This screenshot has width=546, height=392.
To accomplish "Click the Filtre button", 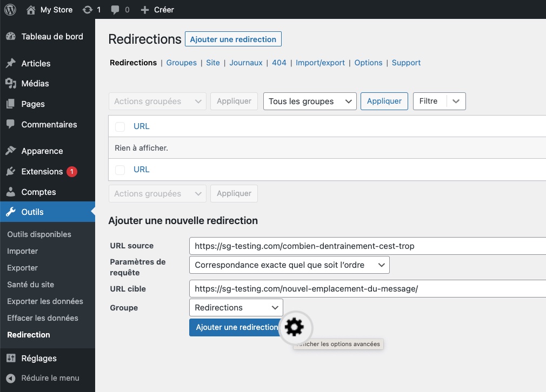I will click(x=430, y=101).
